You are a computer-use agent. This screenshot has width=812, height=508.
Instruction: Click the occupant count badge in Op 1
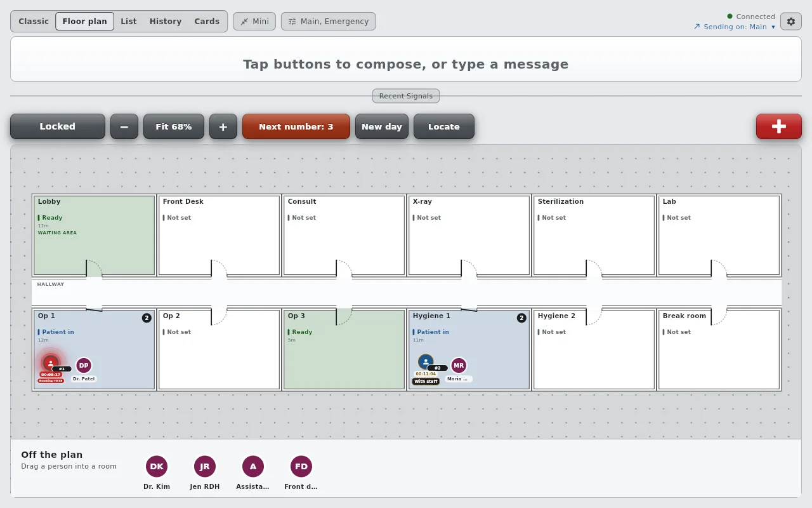(x=147, y=317)
